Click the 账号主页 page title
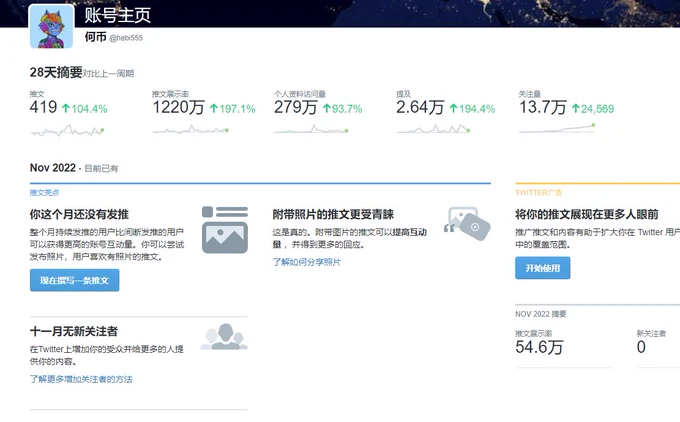This screenshot has width=680, height=422. (118, 15)
